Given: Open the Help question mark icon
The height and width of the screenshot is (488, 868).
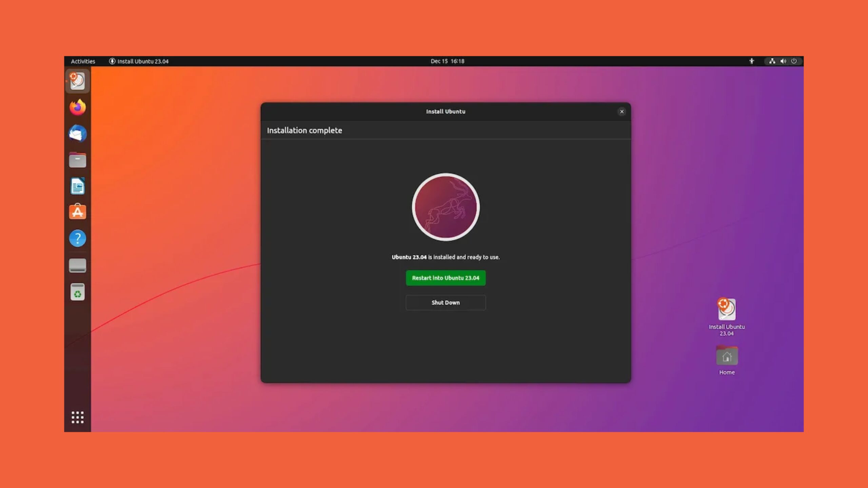Looking at the screenshot, I should click(x=78, y=239).
